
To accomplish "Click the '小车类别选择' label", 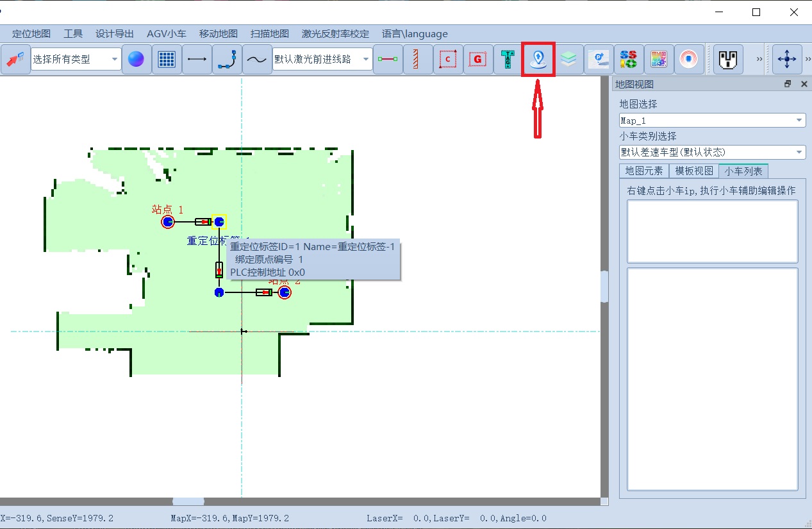I will (x=648, y=136).
